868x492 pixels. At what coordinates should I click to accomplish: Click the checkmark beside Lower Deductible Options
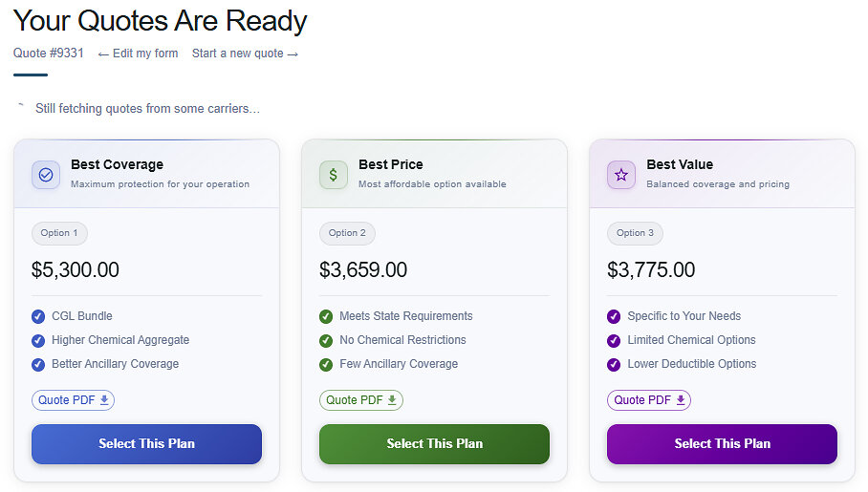[614, 365]
